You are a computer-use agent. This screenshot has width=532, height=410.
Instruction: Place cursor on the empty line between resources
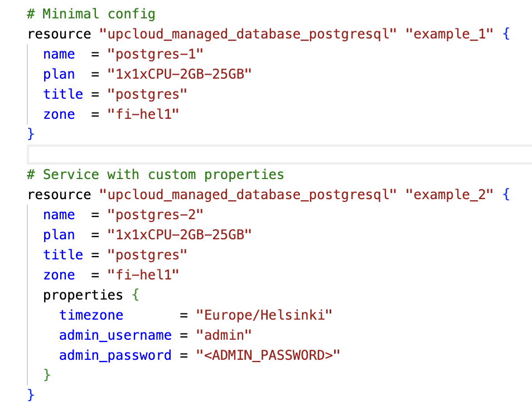(x=279, y=154)
